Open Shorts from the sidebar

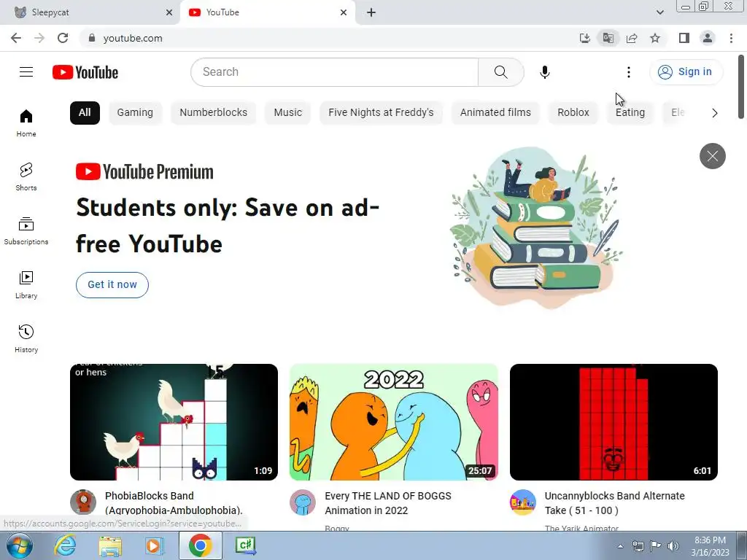[26, 176]
